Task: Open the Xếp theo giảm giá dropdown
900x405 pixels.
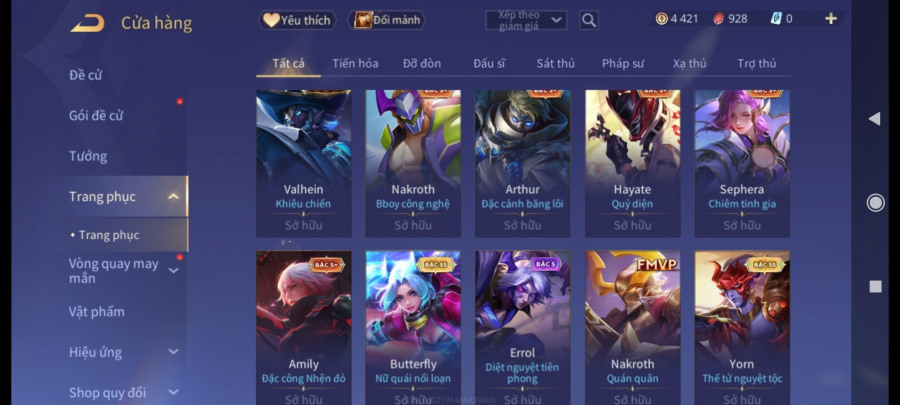Action: point(526,20)
